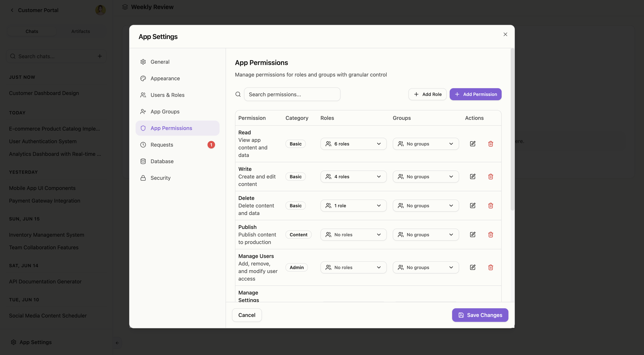Image resolution: width=644 pixels, height=355 pixels.
Task: Focus the Search permissions input field
Action: tap(292, 94)
